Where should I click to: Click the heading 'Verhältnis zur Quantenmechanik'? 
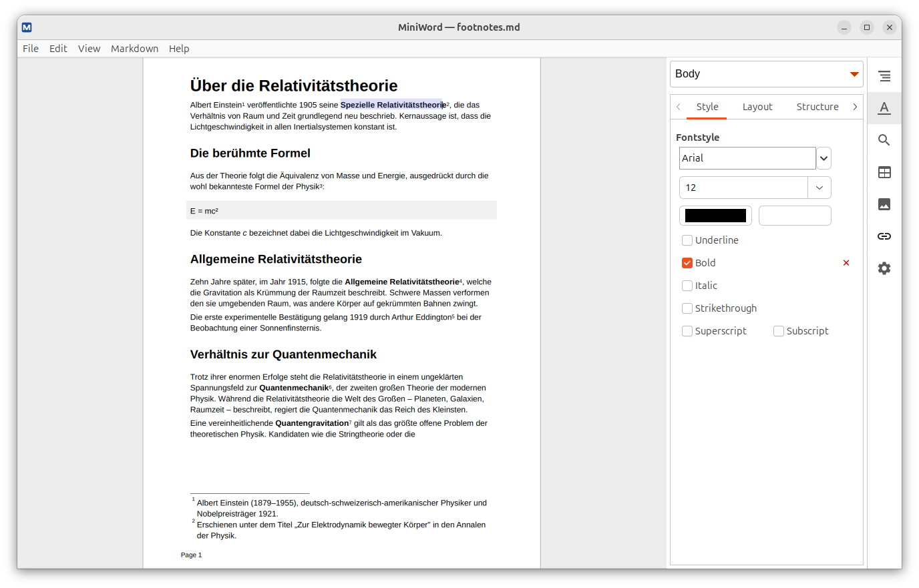pos(283,355)
